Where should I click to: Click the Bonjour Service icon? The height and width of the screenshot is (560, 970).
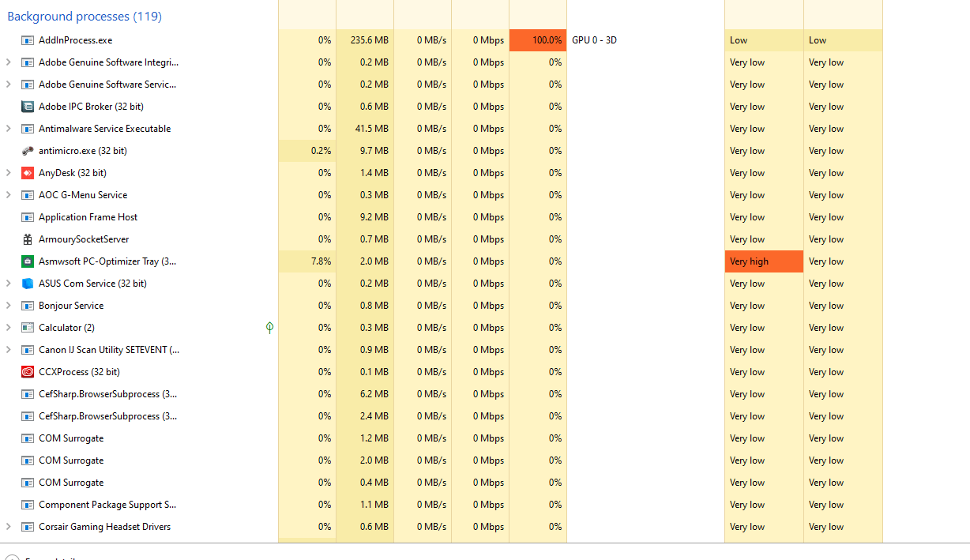[x=28, y=306]
